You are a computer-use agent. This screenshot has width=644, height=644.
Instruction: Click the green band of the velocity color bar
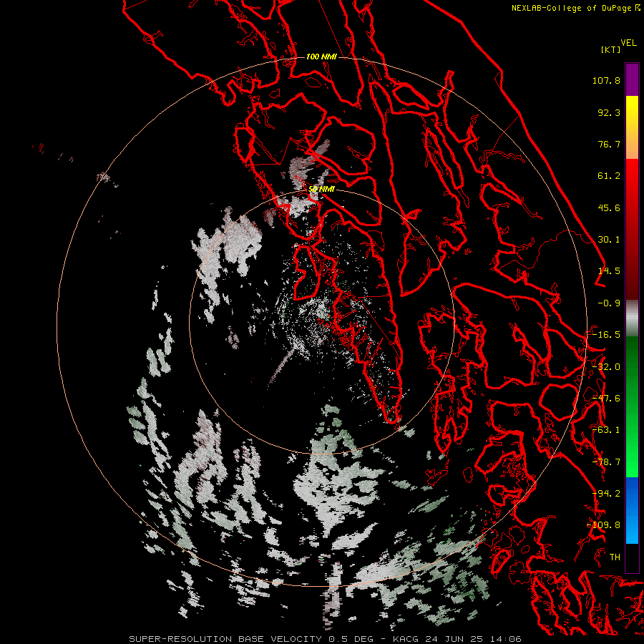click(x=632, y=406)
